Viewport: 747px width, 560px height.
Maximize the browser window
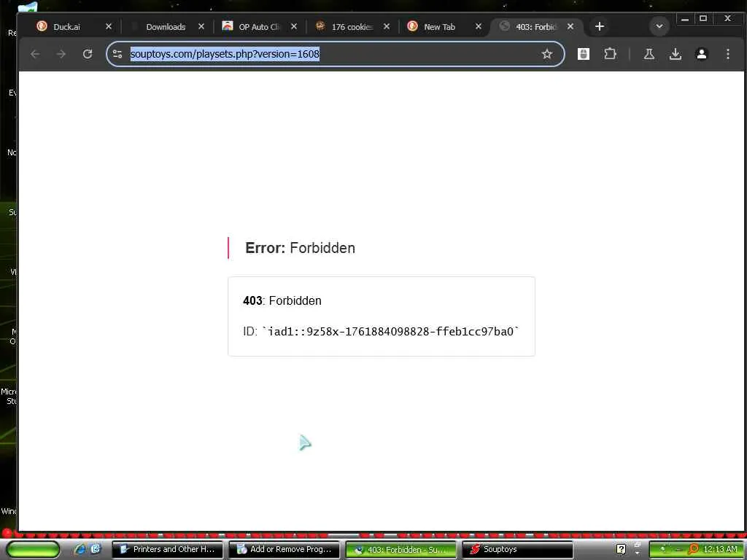pos(703,19)
